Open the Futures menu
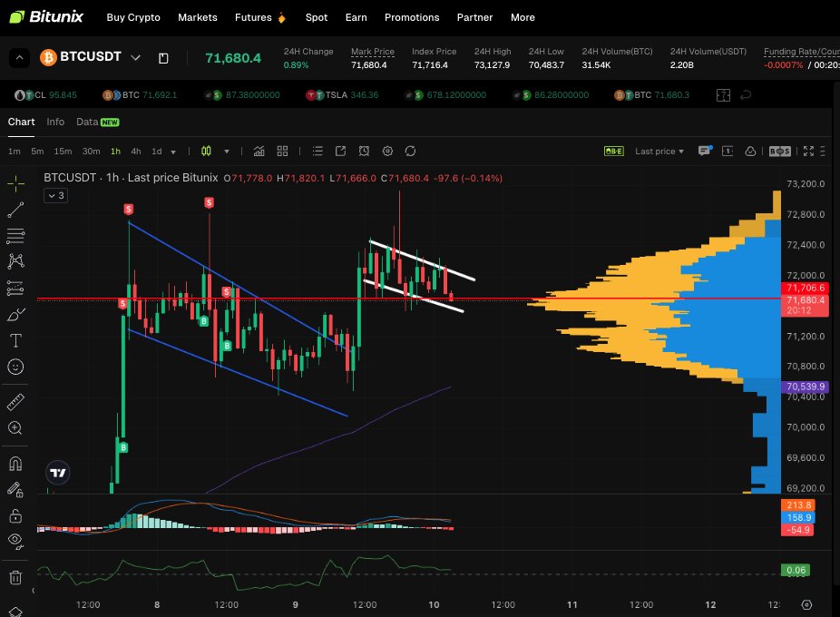 coord(253,17)
